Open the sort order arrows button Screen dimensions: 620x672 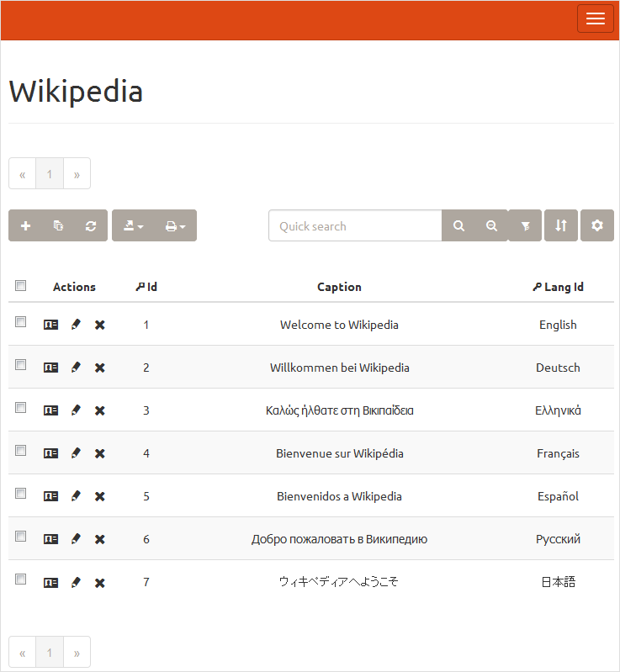pos(561,225)
